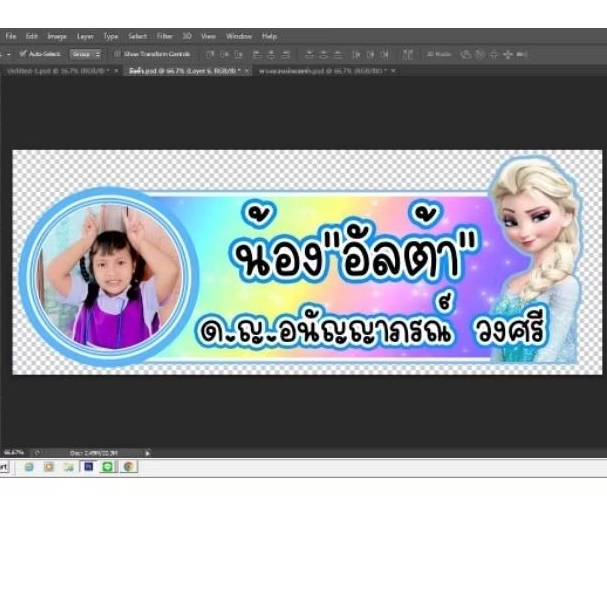The height and width of the screenshot is (607, 607).
Task: Open the LINE app from the taskbar
Action: coord(108,466)
